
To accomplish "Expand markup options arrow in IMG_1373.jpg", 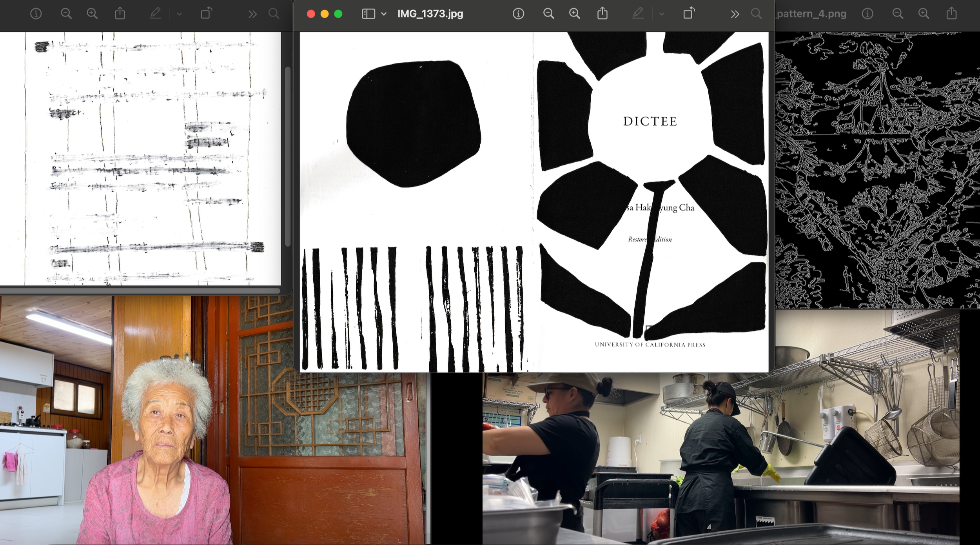I will tap(662, 14).
